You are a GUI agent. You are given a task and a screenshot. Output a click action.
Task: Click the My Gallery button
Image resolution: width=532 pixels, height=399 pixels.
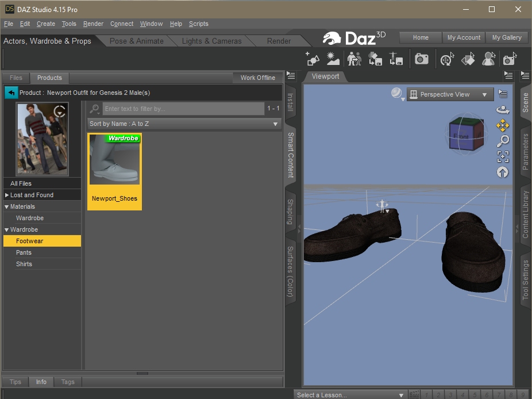(507, 38)
